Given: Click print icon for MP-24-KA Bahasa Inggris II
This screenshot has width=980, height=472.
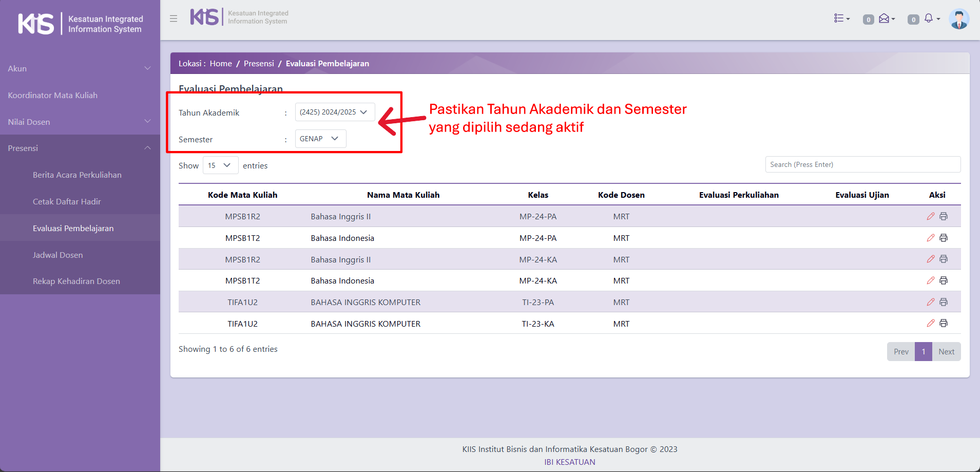Looking at the screenshot, I should click(x=944, y=259).
